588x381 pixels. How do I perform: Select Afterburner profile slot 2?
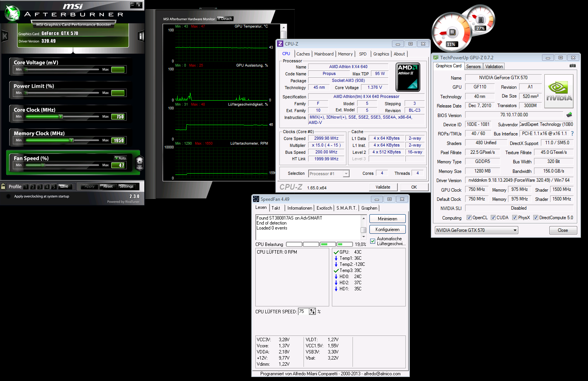pos(33,187)
